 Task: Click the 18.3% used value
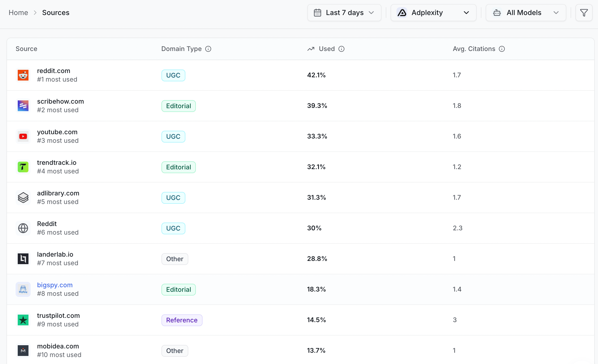click(x=316, y=289)
